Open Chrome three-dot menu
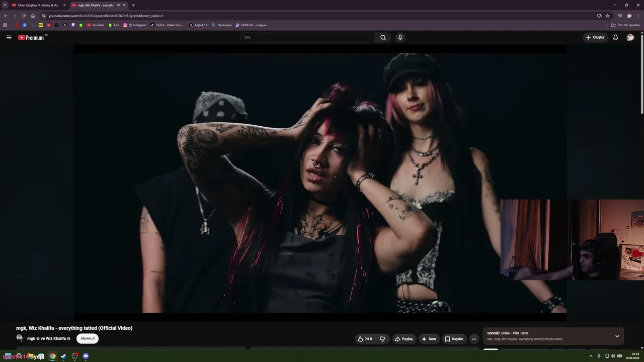Viewport: 644px width, 362px height. pos(638,16)
